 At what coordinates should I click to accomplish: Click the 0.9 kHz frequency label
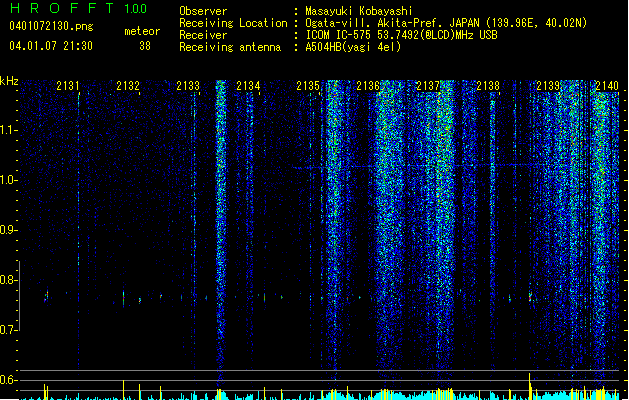tap(9, 230)
